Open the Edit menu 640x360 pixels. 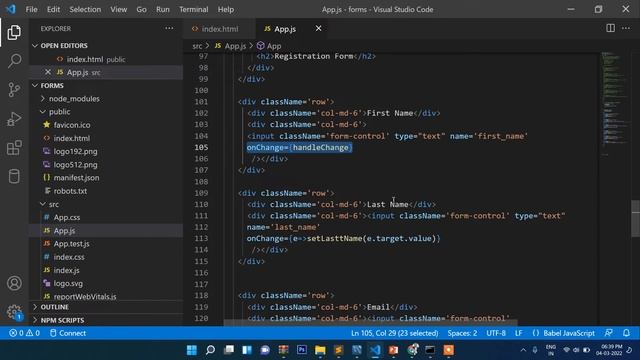tap(53, 9)
